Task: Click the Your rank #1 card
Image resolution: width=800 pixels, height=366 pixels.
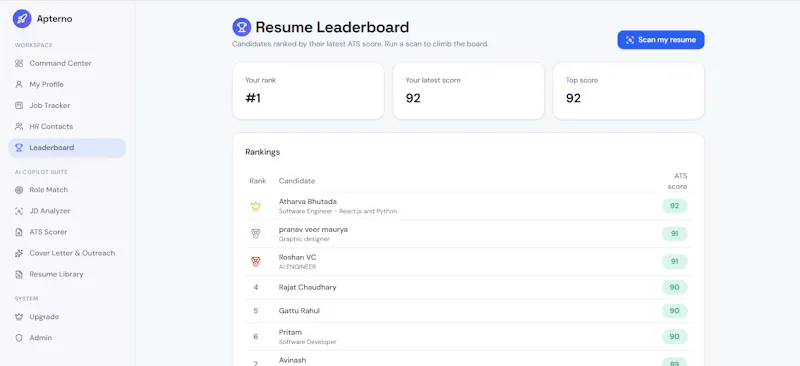Action: pos(308,91)
